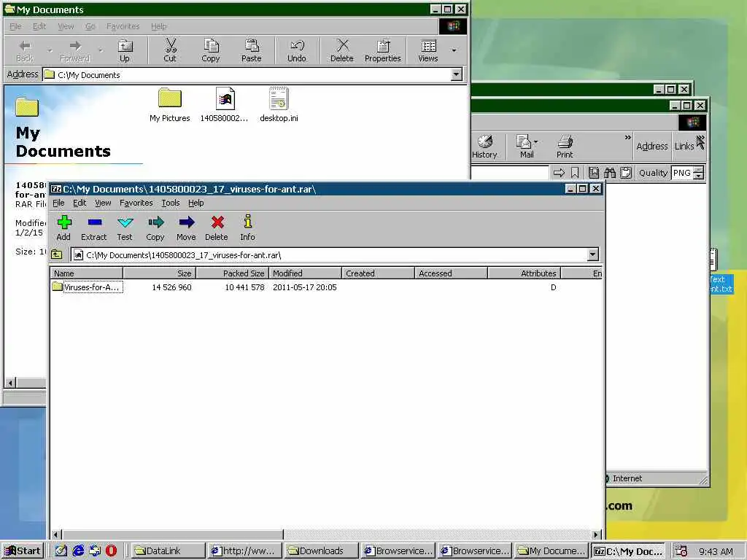Expand the 7-Zip address path dropdown

(x=592, y=254)
